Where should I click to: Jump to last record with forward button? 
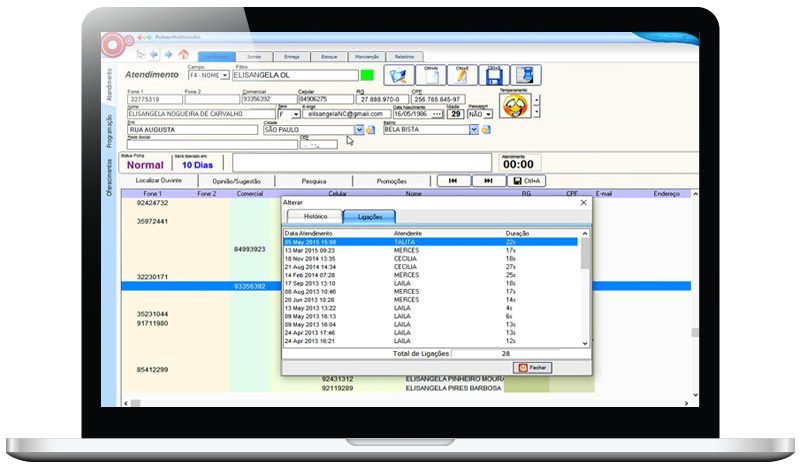[x=488, y=181]
